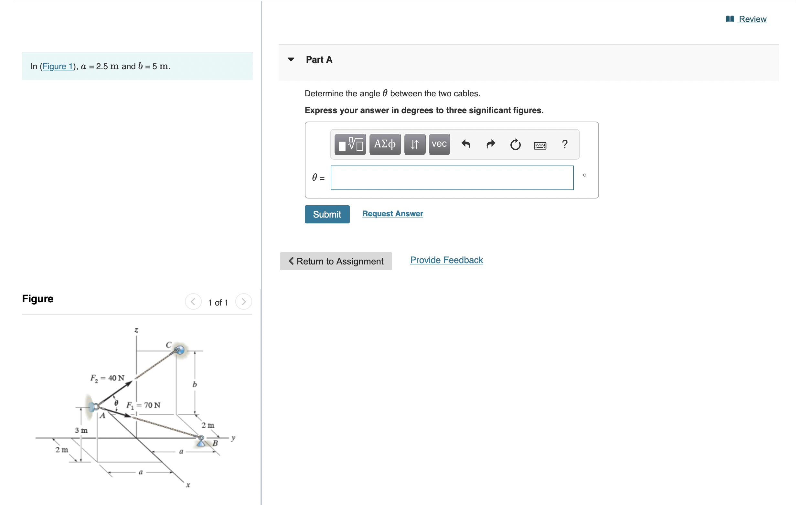The width and height of the screenshot is (812, 505).
Task: Click inside the θ answer input box
Action: click(451, 178)
